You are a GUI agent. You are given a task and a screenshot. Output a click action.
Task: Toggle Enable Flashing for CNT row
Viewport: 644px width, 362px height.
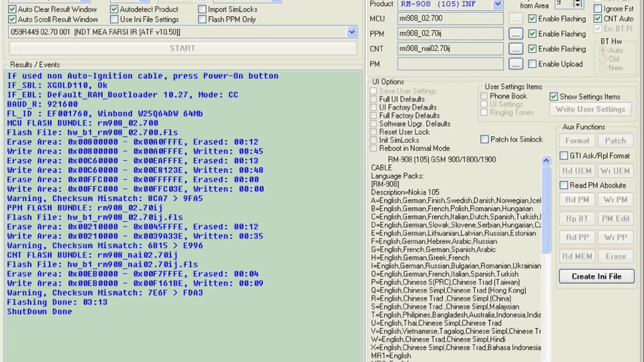[532, 49]
